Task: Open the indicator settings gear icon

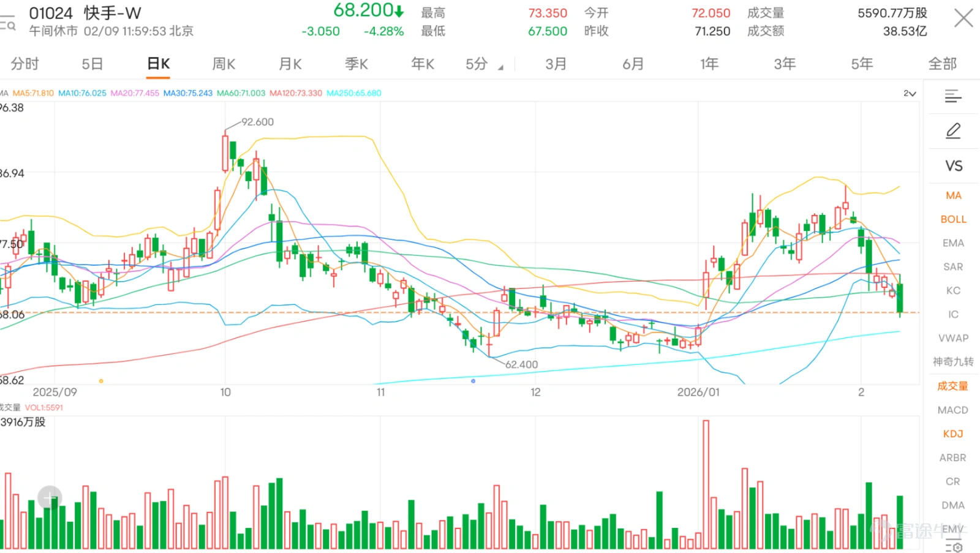Action: [x=954, y=547]
